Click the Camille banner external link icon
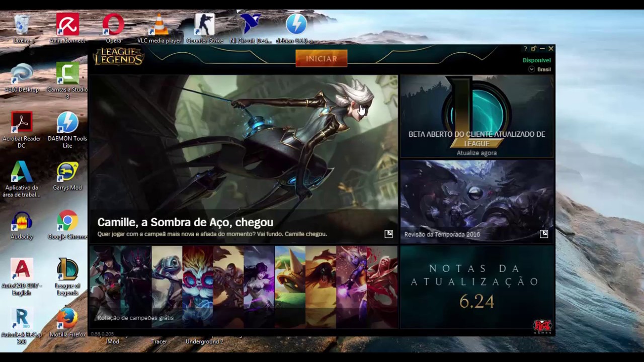 [x=388, y=234]
